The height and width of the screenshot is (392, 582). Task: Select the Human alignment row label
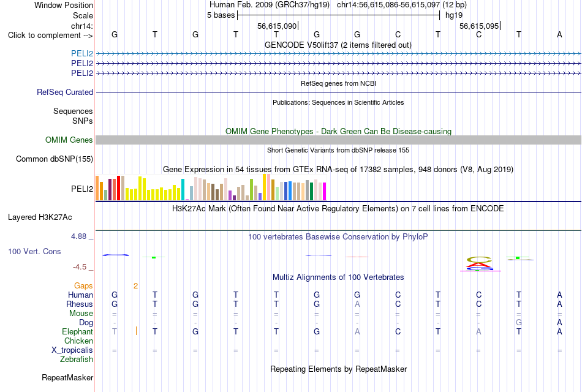[x=80, y=295]
